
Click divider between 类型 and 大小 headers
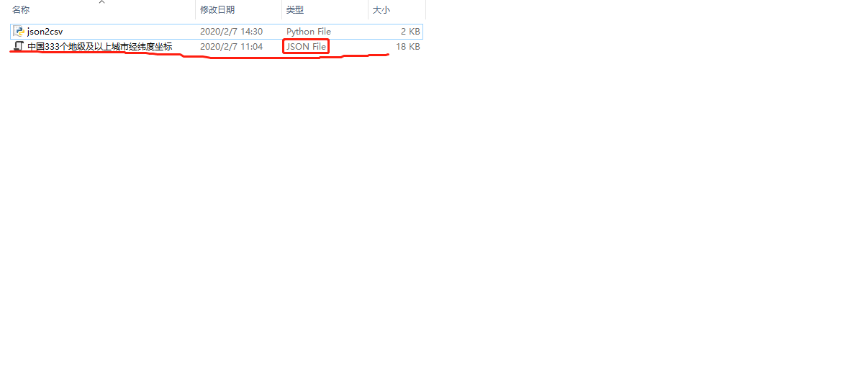pyautogui.click(x=368, y=10)
